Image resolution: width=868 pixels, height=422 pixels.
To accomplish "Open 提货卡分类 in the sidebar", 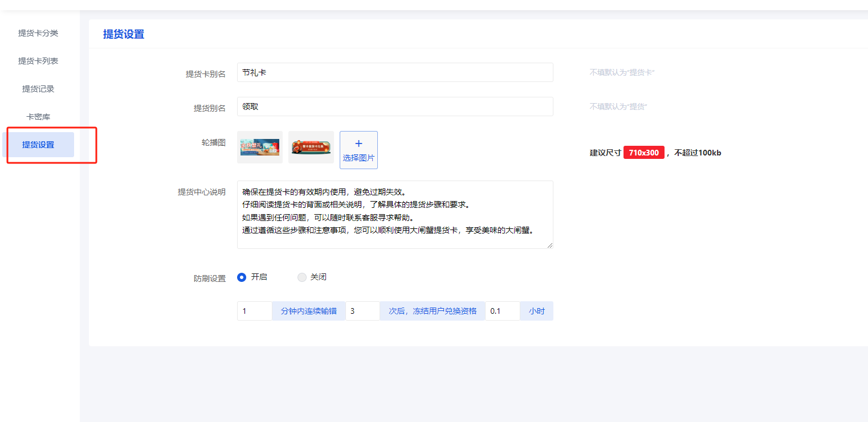I will pos(37,33).
